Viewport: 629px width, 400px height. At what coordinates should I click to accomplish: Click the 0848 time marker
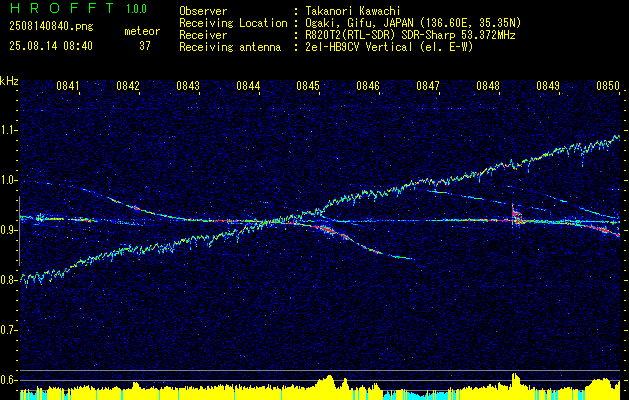488,86
